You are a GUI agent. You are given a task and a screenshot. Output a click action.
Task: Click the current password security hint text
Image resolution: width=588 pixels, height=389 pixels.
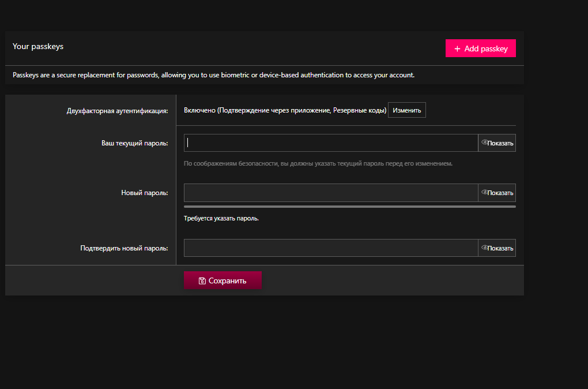(318, 164)
